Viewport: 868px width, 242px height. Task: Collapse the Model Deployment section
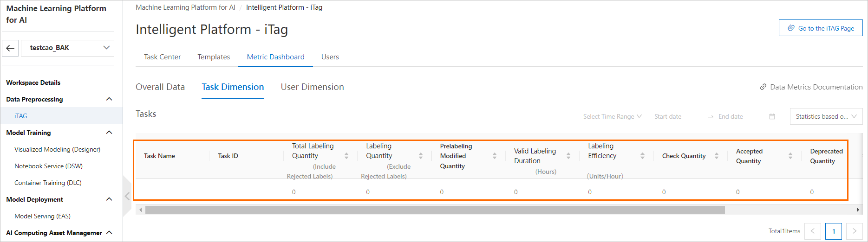click(109, 199)
